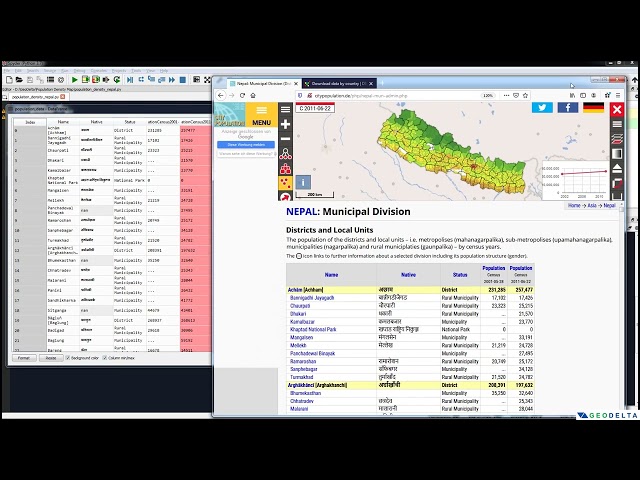Click the Name column header in website table
The image size is (640, 480).
click(331, 275)
